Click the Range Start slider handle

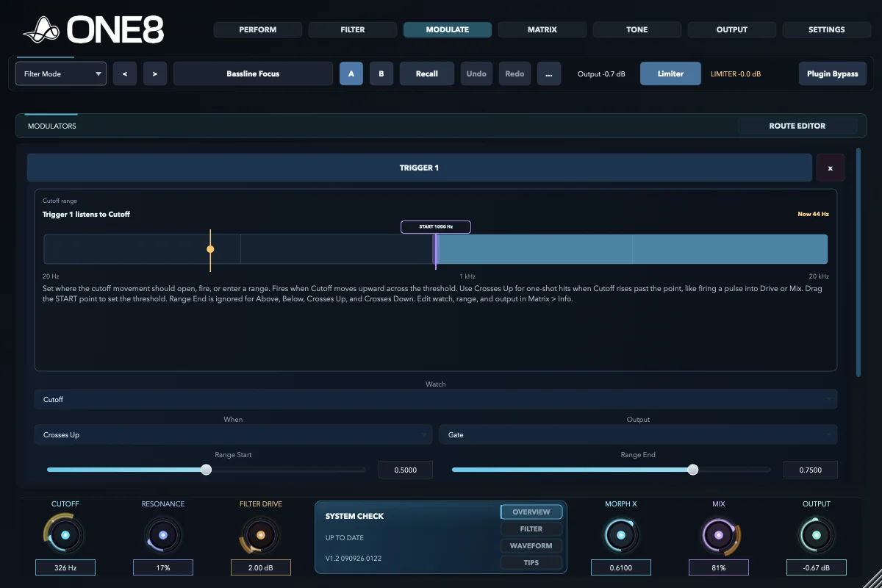206,470
